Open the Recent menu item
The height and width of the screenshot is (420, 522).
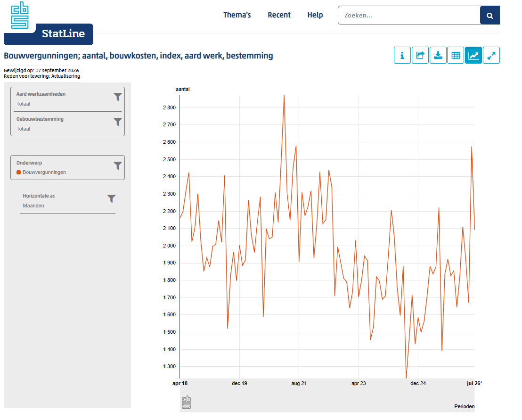[x=279, y=15]
